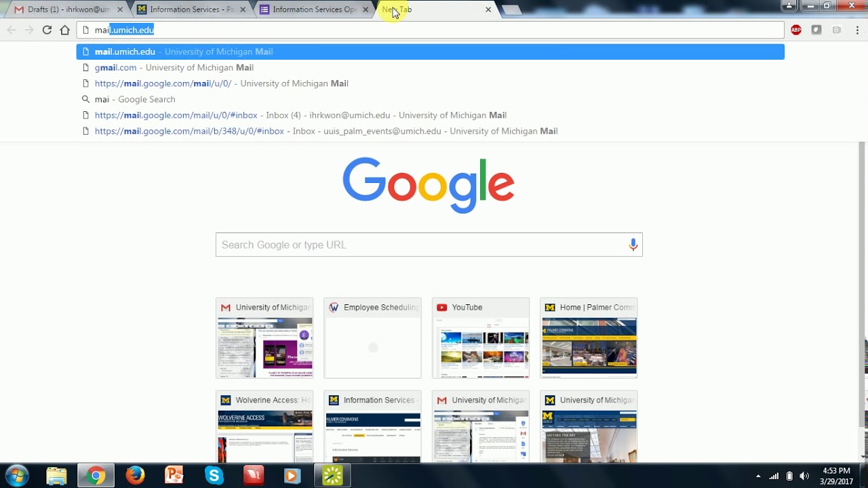Close the New Tab tab
The image size is (868, 488).
pos(488,9)
